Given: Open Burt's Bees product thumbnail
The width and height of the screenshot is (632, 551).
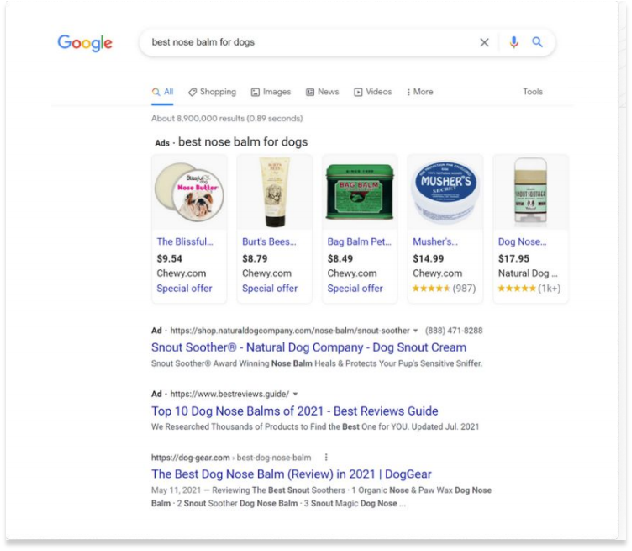Looking at the screenshot, I should [275, 193].
